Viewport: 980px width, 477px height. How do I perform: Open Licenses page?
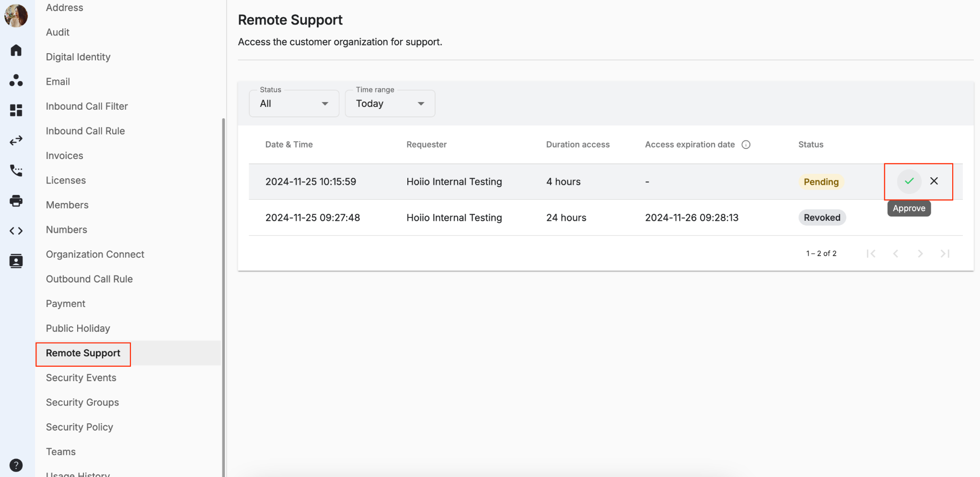coord(66,180)
